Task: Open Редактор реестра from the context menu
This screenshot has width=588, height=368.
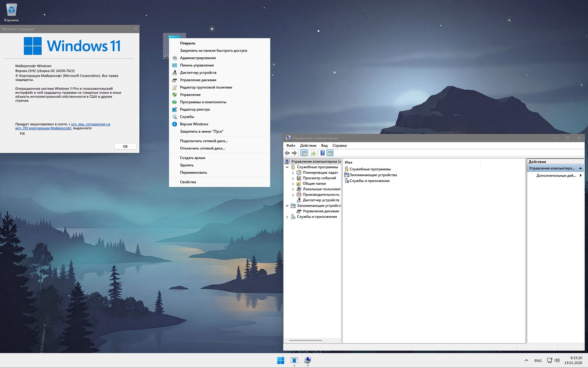Action: tap(195, 109)
